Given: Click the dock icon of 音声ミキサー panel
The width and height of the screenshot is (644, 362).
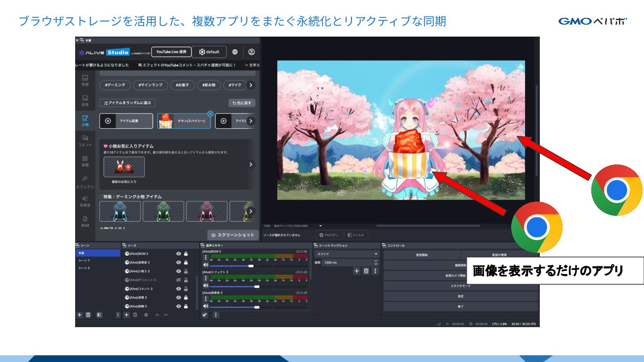Looking at the screenshot, I should click(x=203, y=245).
